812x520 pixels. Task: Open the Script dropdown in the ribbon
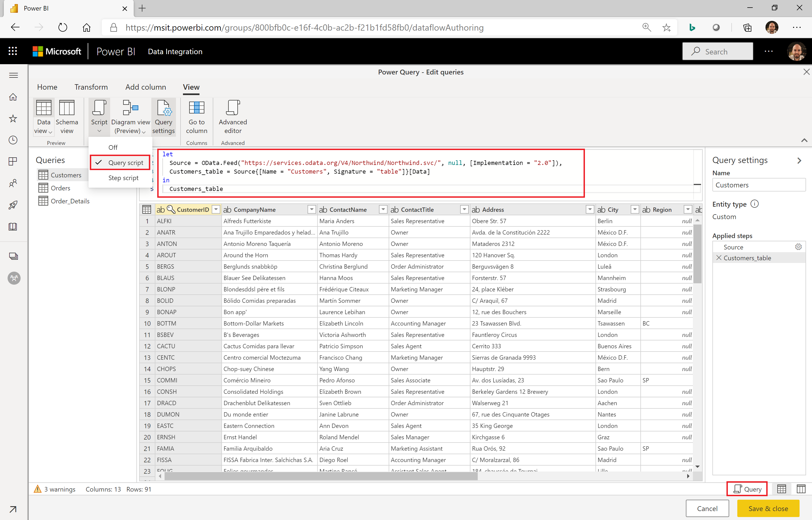pos(99,117)
